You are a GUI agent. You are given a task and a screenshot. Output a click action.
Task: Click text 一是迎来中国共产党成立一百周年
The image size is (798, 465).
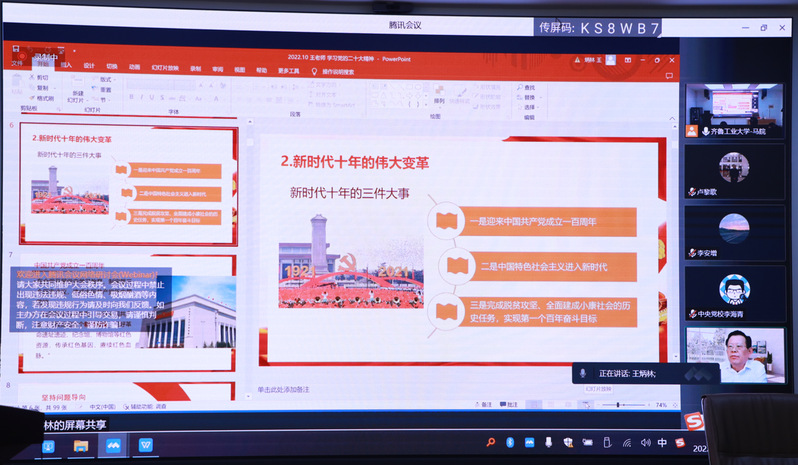(x=533, y=222)
